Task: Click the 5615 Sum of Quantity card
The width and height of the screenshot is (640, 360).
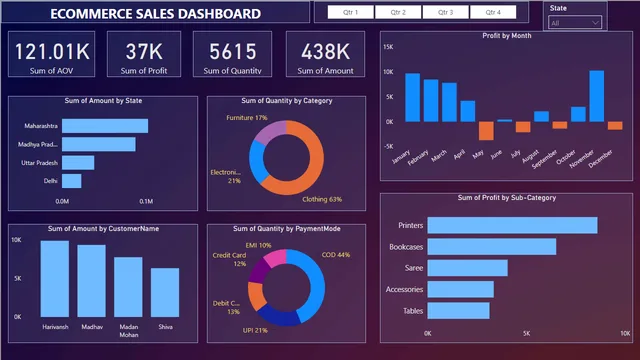Action: (232, 54)
